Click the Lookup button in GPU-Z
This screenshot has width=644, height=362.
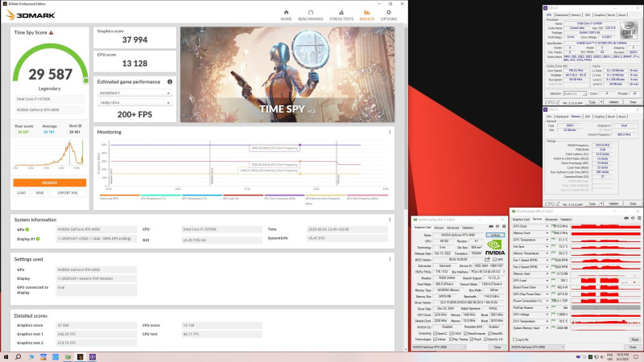495,235
